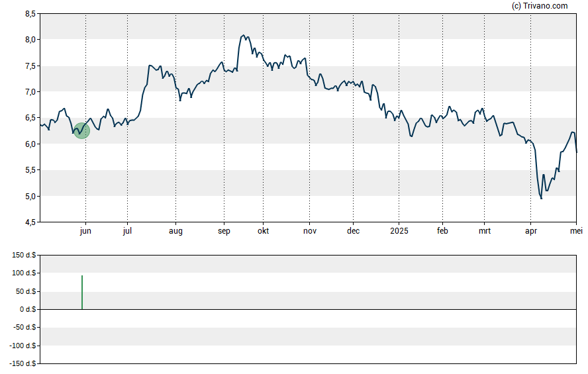Click the 6,0 price axis label

point(30,144)
